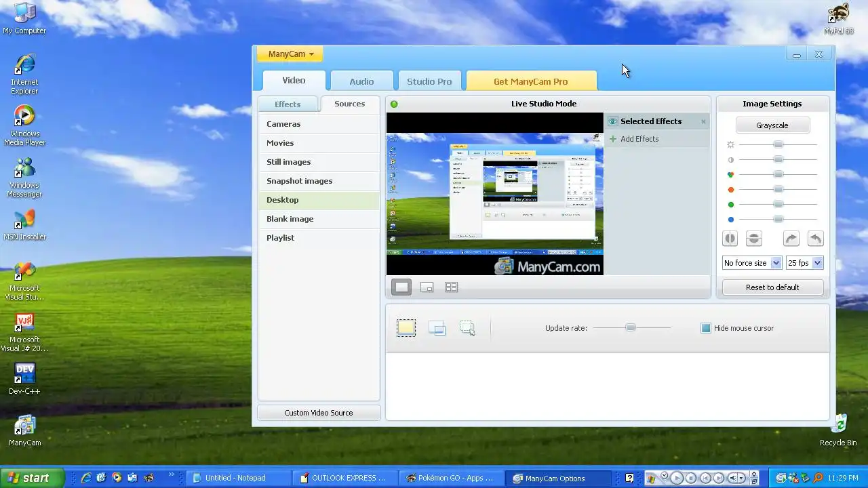Select Snapshot images source
The height and width of the screenshot is (488, 868).
319,181
